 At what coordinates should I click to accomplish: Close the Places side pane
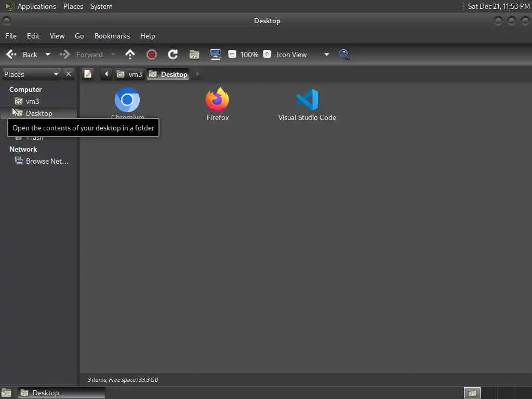[x=69, y=74]
